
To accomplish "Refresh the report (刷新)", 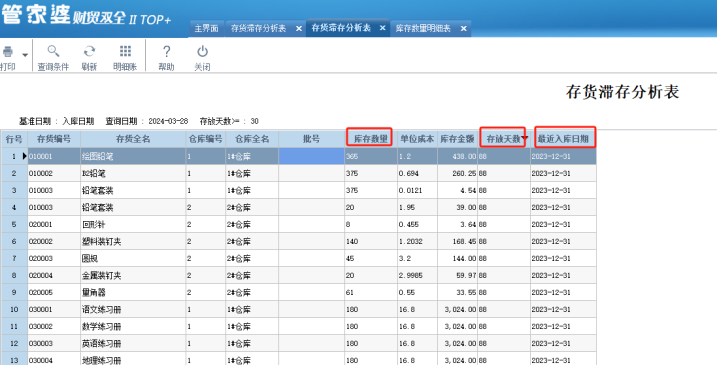I will tap(89, 58).
